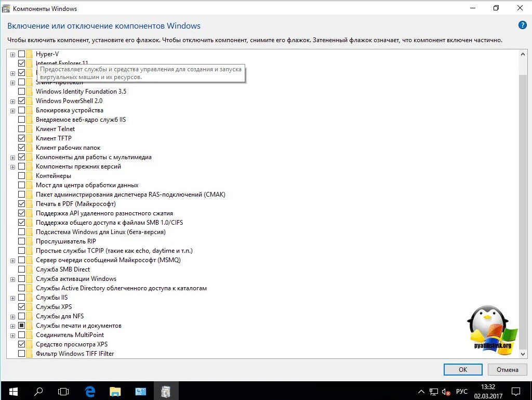Uncheck Печать в PDF (Майкрософт)
Screen dimensions: 532x400
tap(21, 204)
